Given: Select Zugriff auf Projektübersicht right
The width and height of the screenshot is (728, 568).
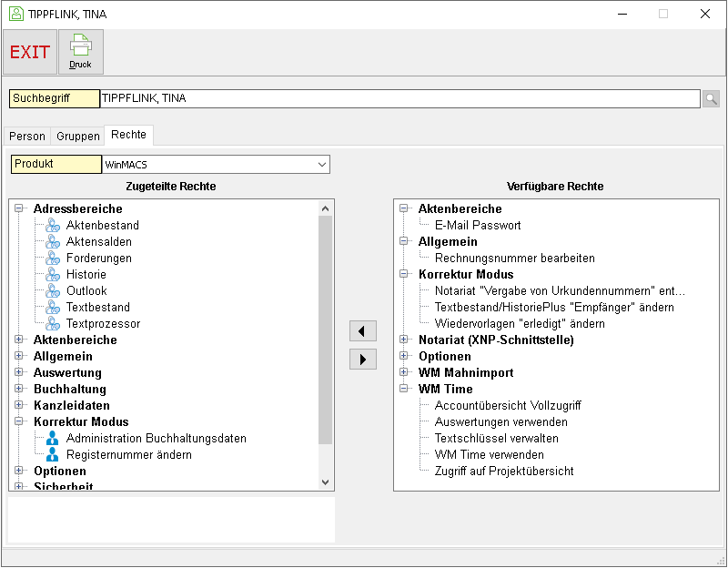Looking at the screenshot, I should click(x=504, y=471).
